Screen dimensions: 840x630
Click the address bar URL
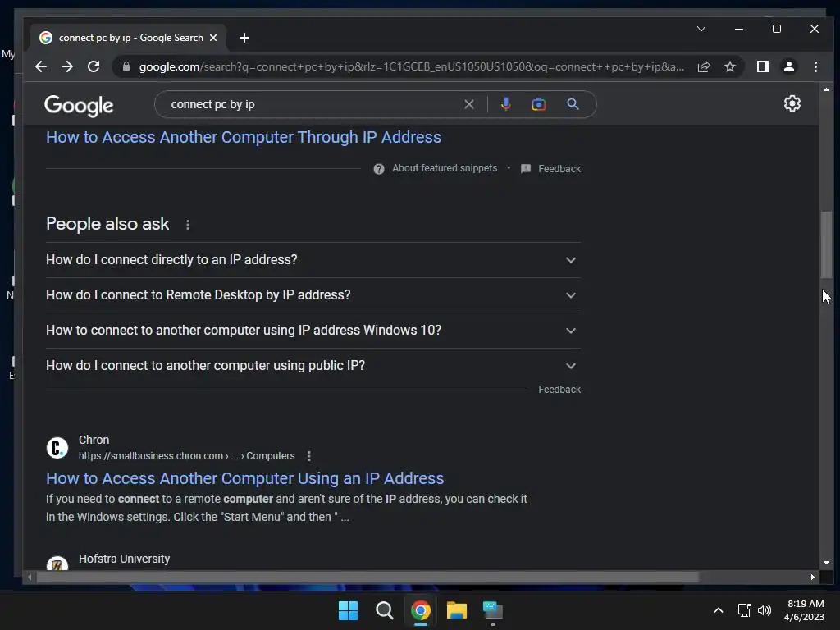coord(412,67)
